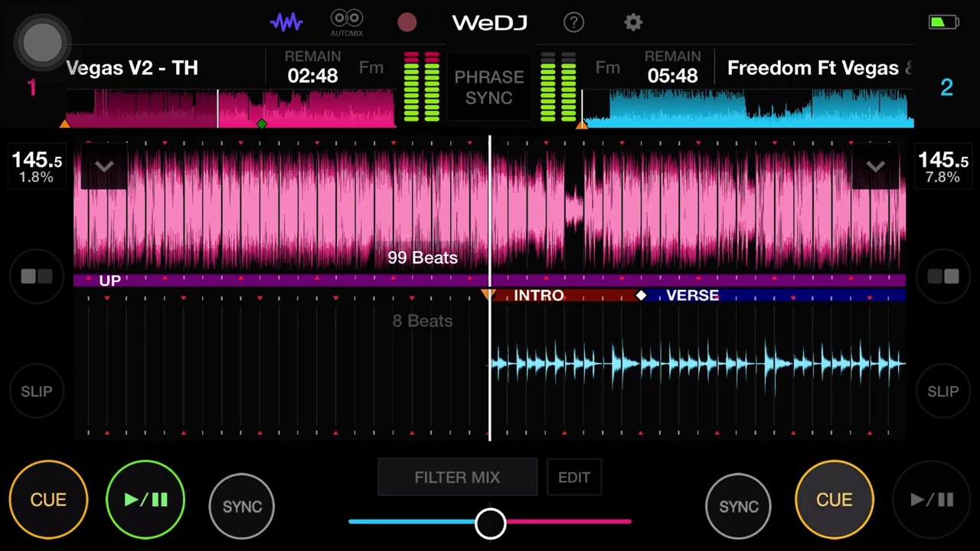Tap the 8 Beats counter

click(423, 321)
